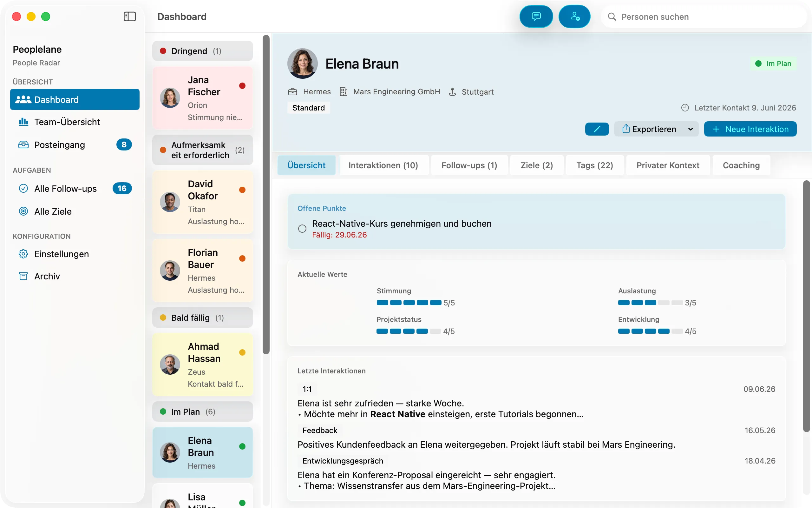Open the Privater Kontext tab
This screenshot has width=812, height=508.
668,165
